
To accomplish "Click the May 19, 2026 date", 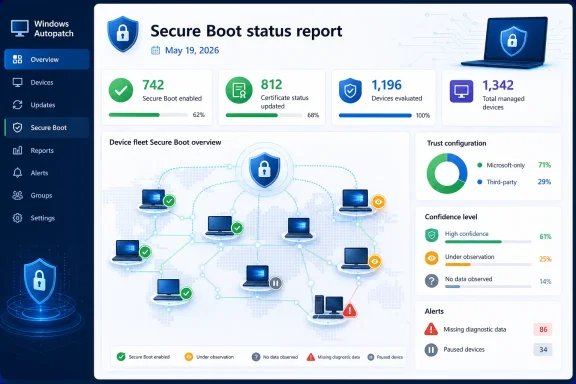I will [192, 50].
